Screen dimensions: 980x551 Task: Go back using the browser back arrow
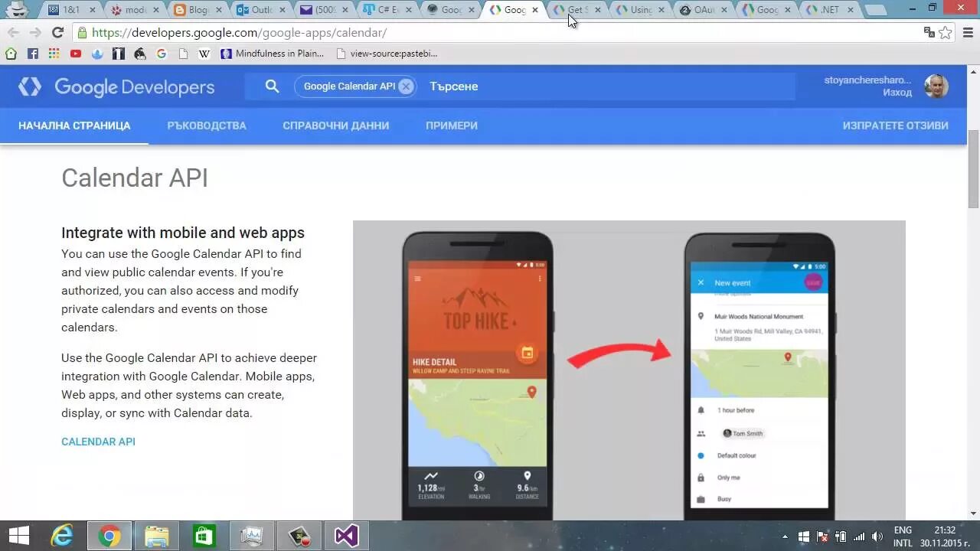click(x=13, y=33)
